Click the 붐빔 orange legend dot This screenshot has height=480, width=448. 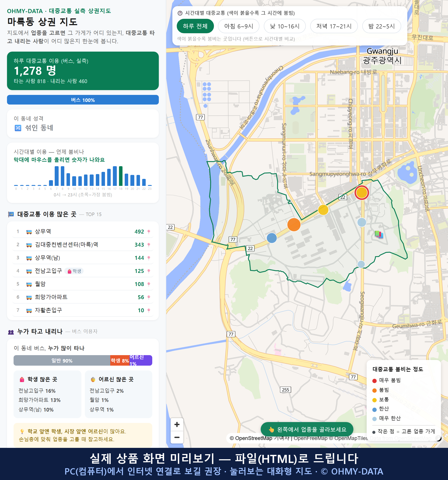374,390
